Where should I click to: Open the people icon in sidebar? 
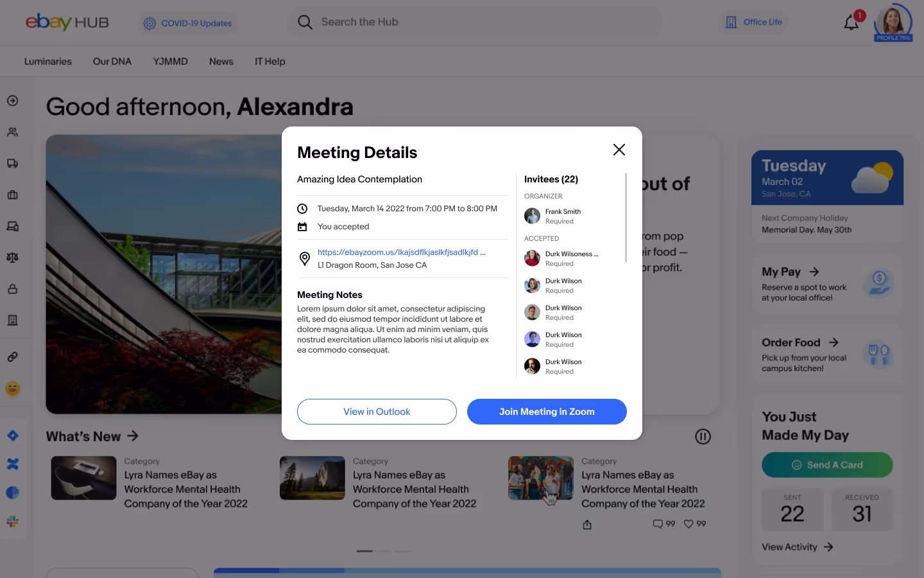click(13, 132)
